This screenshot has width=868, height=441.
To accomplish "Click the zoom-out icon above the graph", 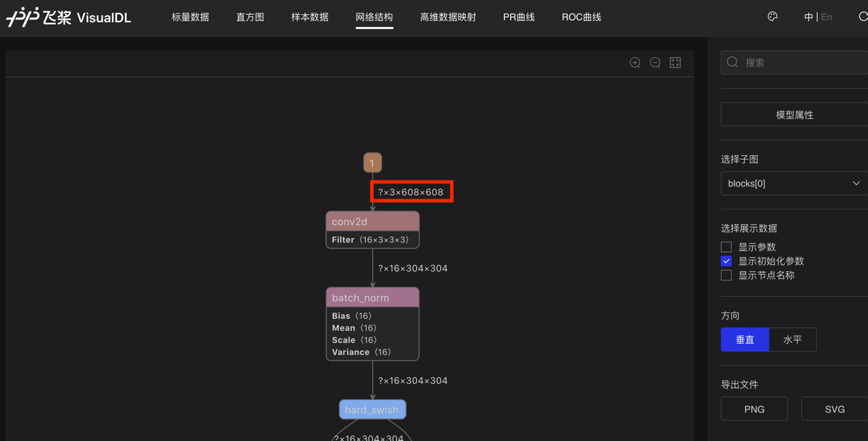I will click(655, 62).
